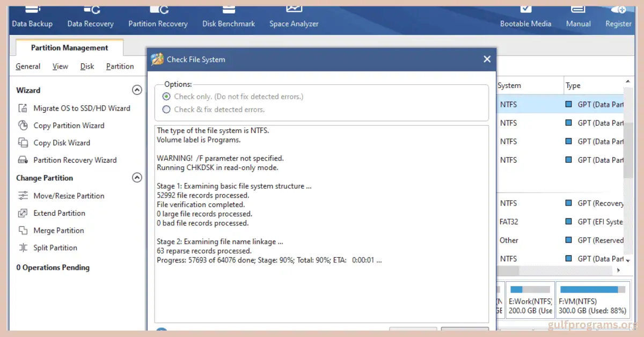Open the View menu
The width and height of the screenshot is (644, 337).
(60, 66)
